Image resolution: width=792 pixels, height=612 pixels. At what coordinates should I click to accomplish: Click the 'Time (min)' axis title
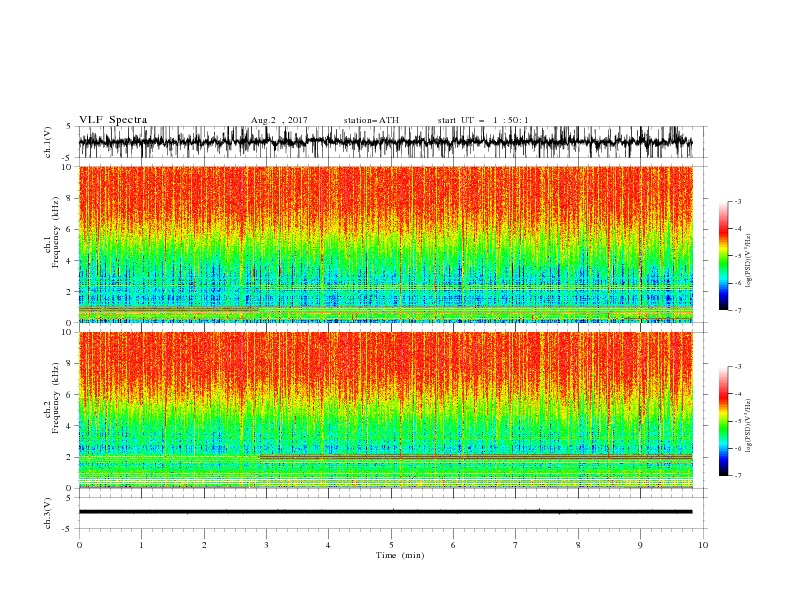(x=400, y=555)
